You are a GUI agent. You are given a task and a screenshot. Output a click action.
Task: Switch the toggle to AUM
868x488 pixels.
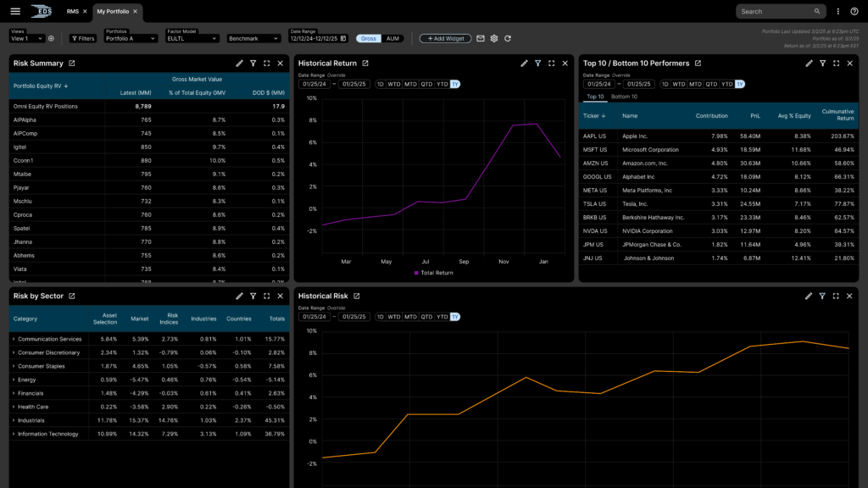pyautogui.click(x=392, y=39)
